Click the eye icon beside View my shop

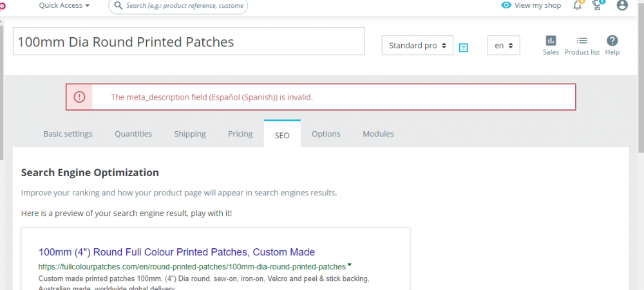click(506, 5)
